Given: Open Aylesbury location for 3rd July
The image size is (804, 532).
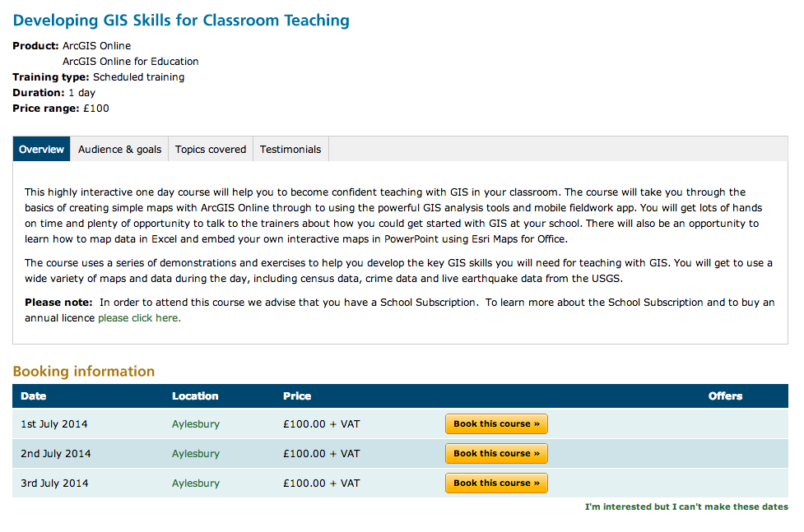Looking at the screenshot, I should [196, 483].
